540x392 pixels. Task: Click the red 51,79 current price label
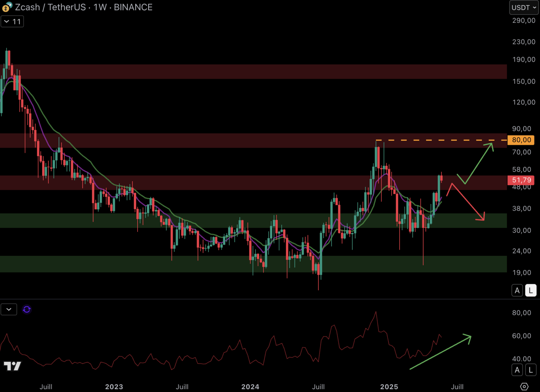click(x=521, y=180)
